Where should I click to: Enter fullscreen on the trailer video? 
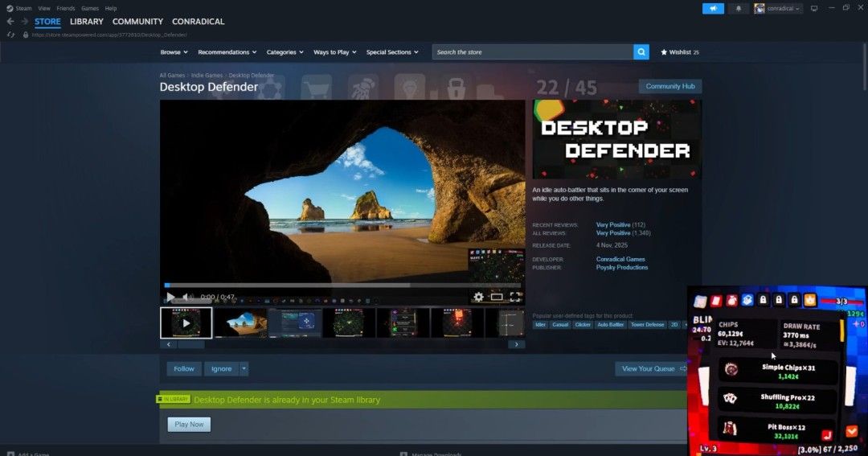pos(515,297)
